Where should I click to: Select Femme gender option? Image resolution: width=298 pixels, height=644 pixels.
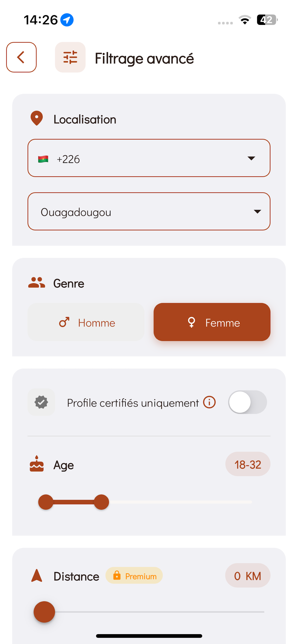point(212,322)
